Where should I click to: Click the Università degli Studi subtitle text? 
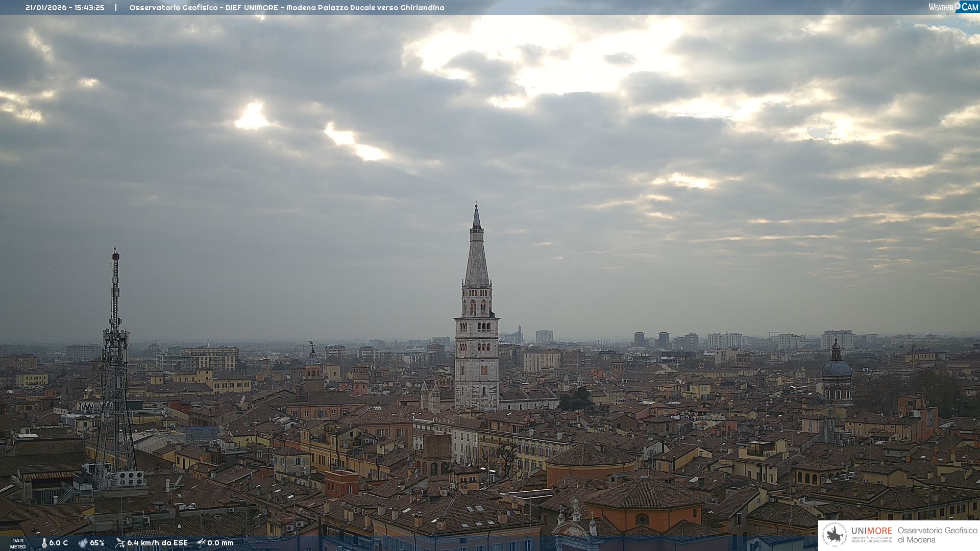click(x=871, y=539)
